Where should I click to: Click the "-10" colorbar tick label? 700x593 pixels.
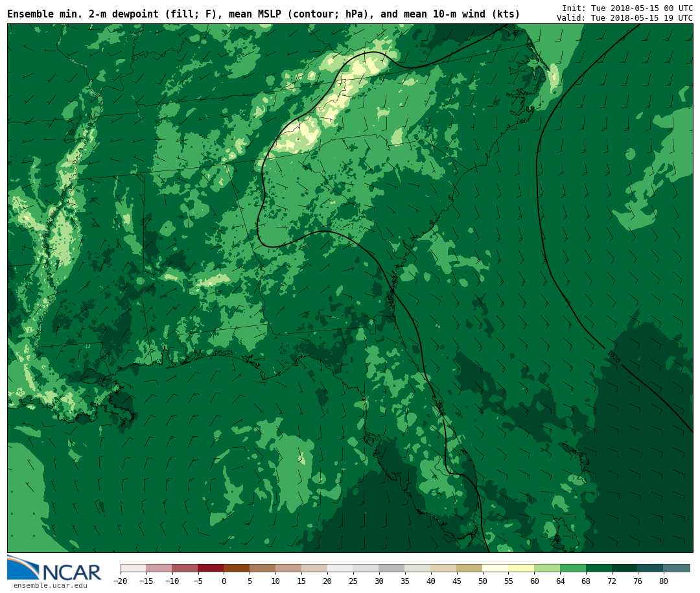pos(172,581)
